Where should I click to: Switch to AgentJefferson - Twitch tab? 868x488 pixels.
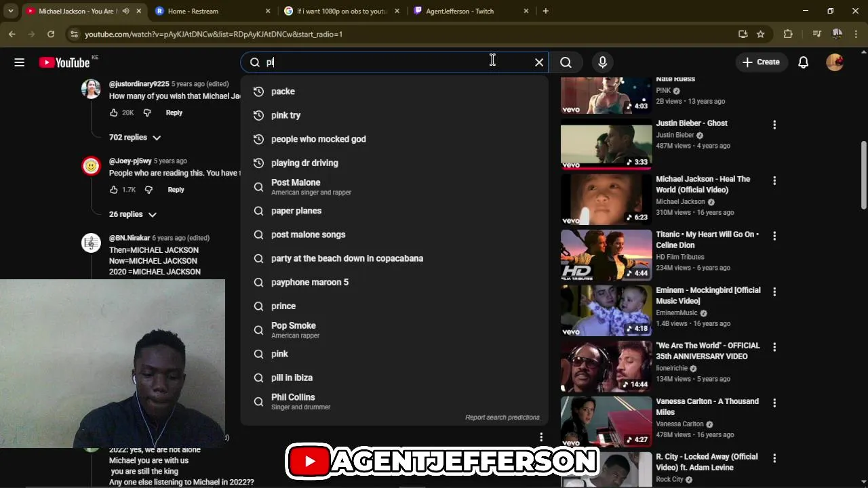point(471,11)
